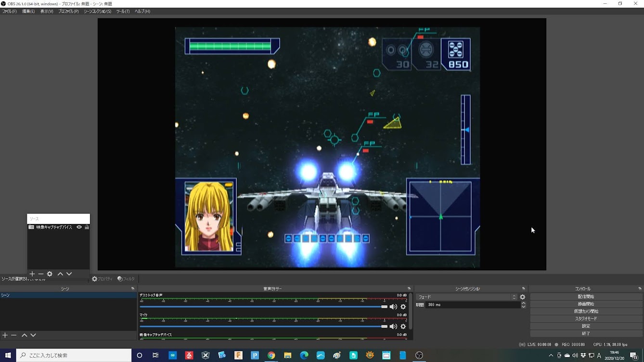Add a new scene with the plus icon in Scenes
The width and height of the screenshot is (644, 362).
tap(5, 335)
